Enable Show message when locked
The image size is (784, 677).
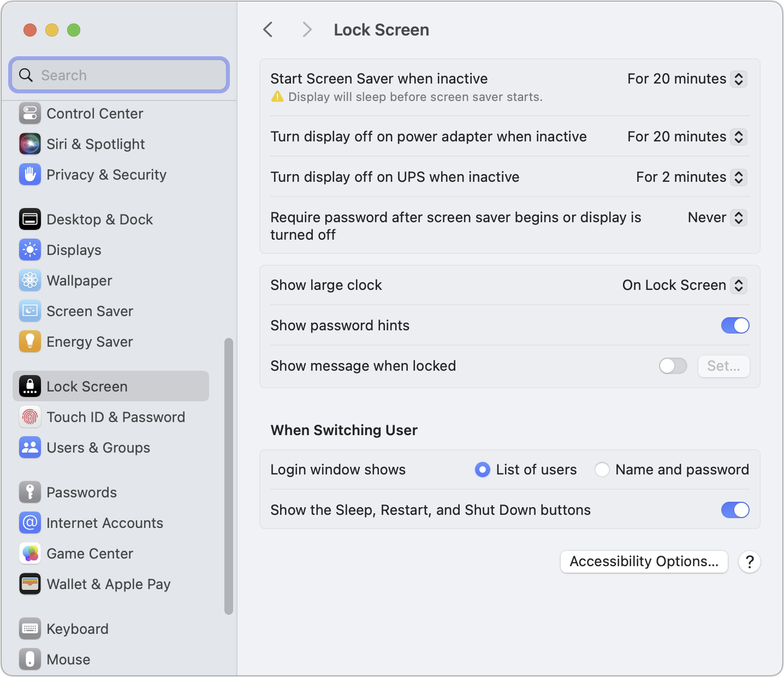673,366
